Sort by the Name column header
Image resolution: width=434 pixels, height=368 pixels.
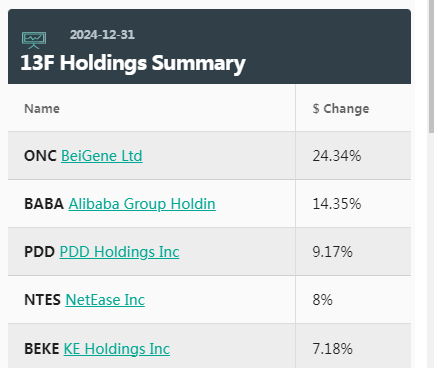(x=42, y=109)
